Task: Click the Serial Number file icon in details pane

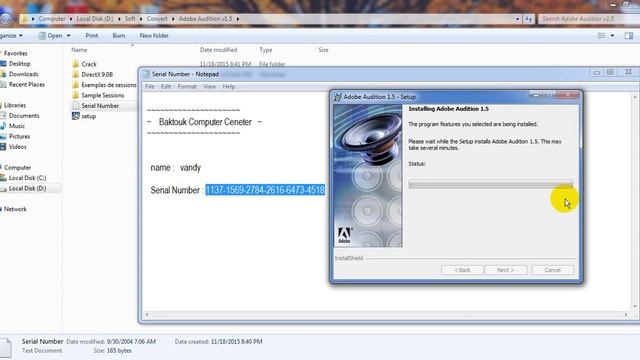Action: 6,347
